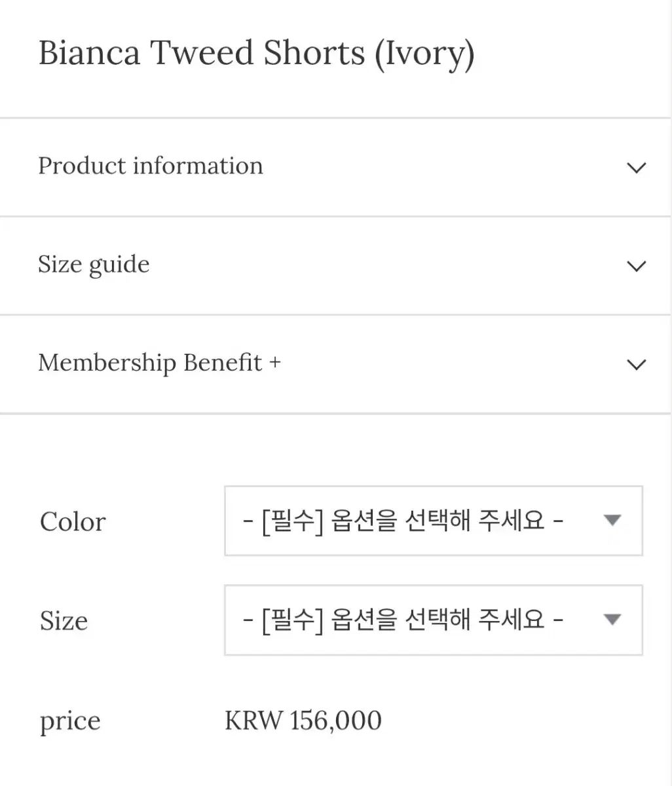
Task: Open the Membership Benefit section label
Action: [150, 363]
